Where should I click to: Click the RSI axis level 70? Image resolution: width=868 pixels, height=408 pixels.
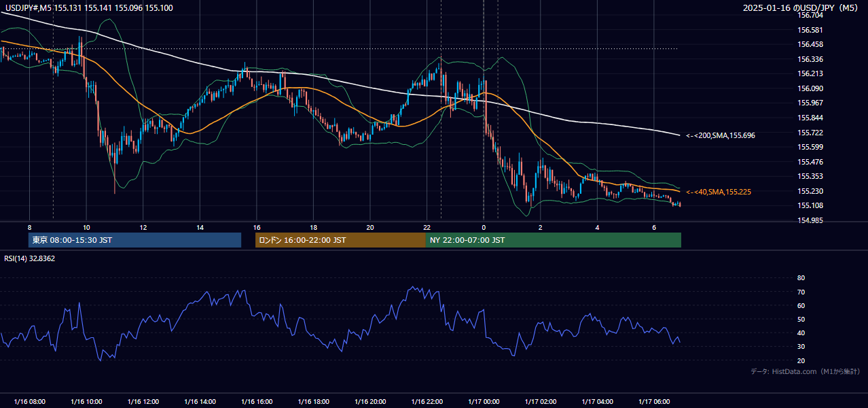click(801, 292)
